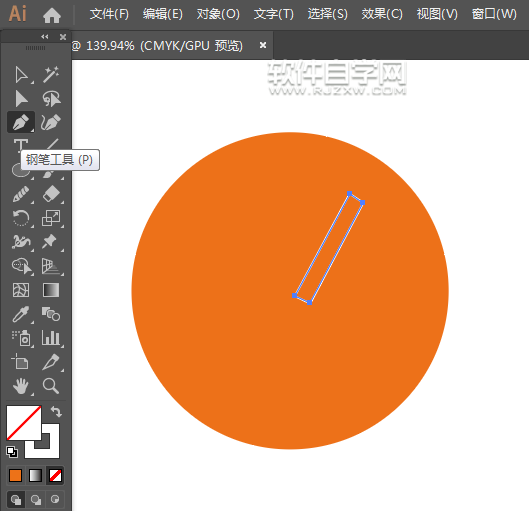Viewport: 529px width, 511px height.
Task: Select the Eraser tool
Action: tap(51, 194)
